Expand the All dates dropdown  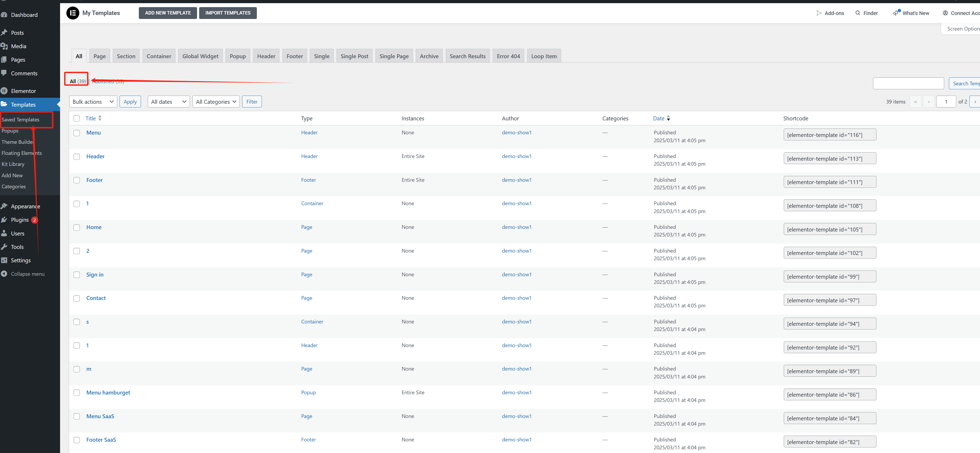[x=169, y=102]
